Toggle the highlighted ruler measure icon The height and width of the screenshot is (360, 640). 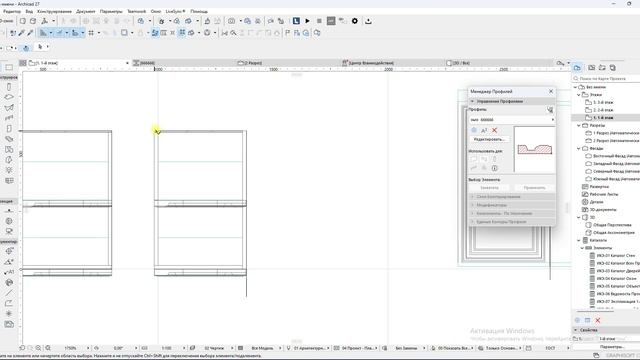click(x=75, y=33)
